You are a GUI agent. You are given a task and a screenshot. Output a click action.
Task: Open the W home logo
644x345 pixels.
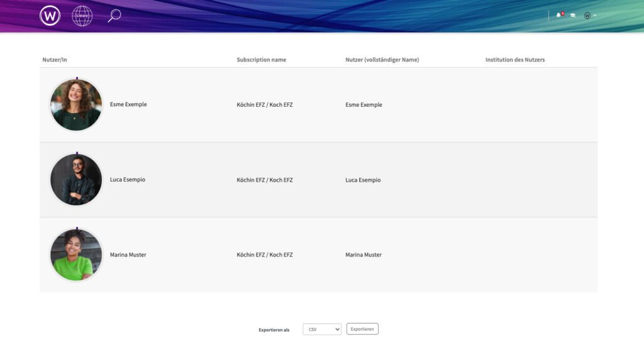(50, 16)
